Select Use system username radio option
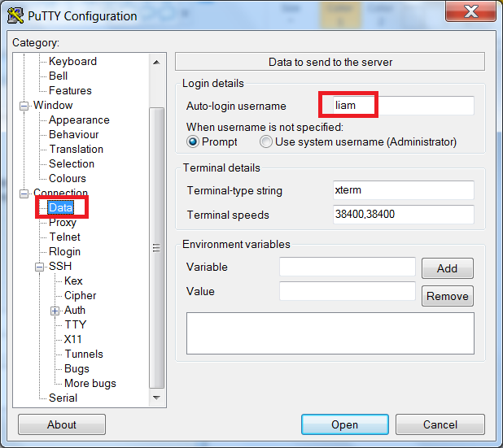Viewport: 503px width, 448px height. [266, 141]
